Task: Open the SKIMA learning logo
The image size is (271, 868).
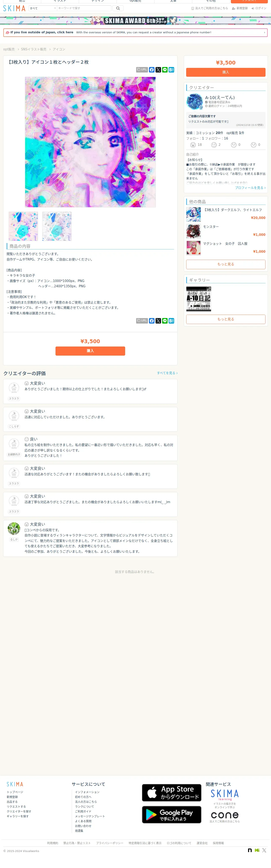Action: (x=225, y=795)
